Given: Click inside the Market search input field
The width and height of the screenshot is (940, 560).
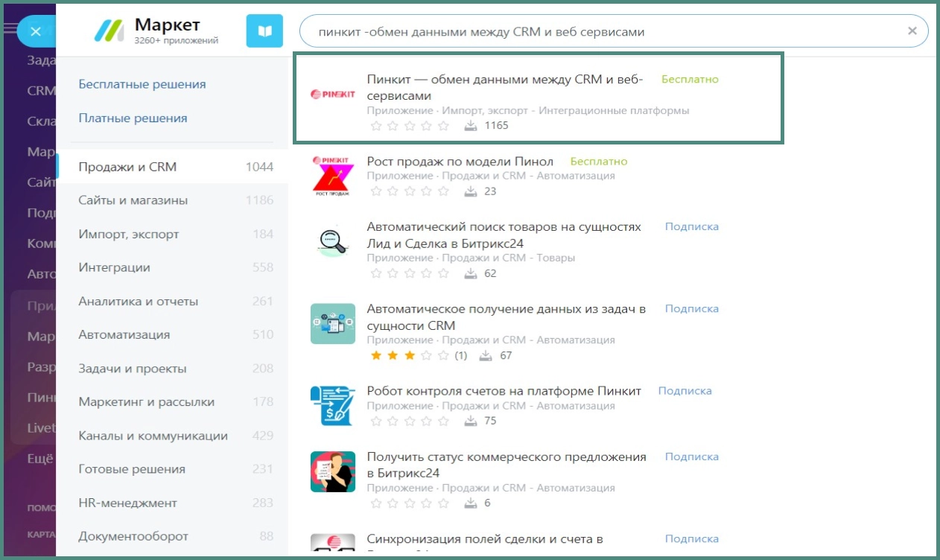Looking at the screenshot, I should [x=596, y=32].
